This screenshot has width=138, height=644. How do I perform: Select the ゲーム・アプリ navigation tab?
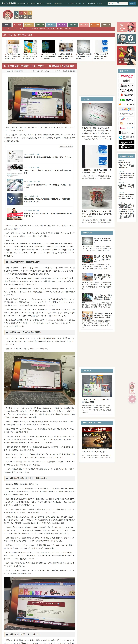pyautogui.click(x=95, y=25)
